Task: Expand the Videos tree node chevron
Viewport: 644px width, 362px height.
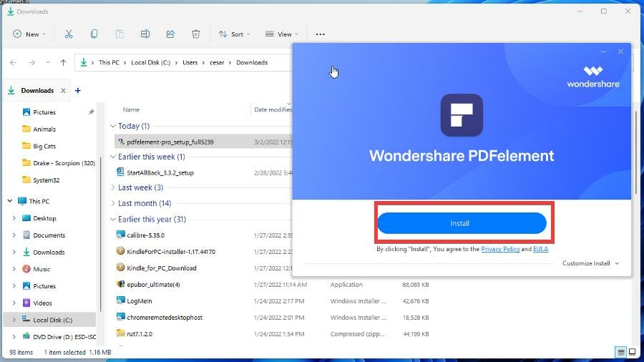Action: [14, 303]
